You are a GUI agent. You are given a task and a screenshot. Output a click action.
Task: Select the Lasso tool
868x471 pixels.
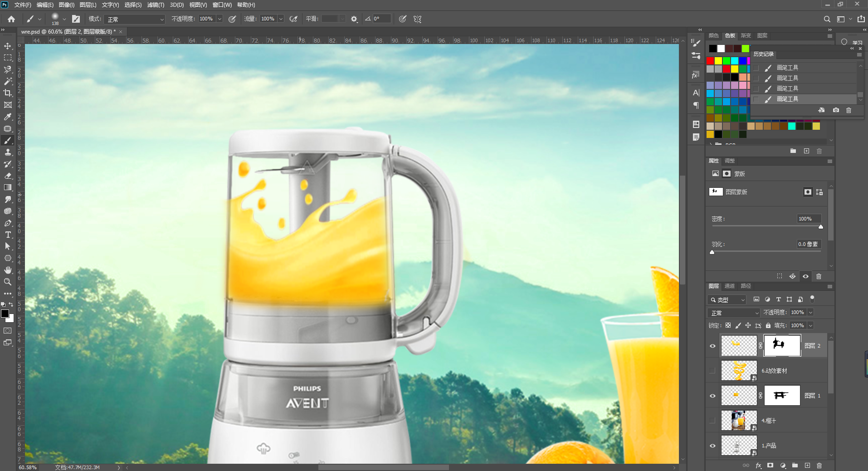pyautogui.click(x=8, y=69)
